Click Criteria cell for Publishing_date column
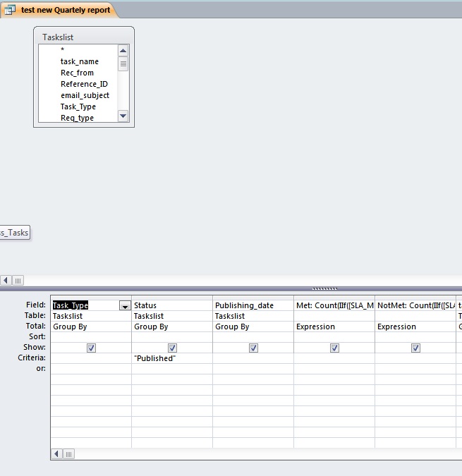The image size is (462, 476). (x=253, y=358)
